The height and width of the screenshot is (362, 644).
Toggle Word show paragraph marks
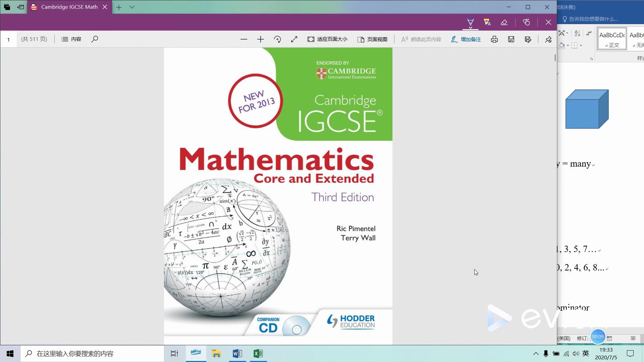point(589,33)
